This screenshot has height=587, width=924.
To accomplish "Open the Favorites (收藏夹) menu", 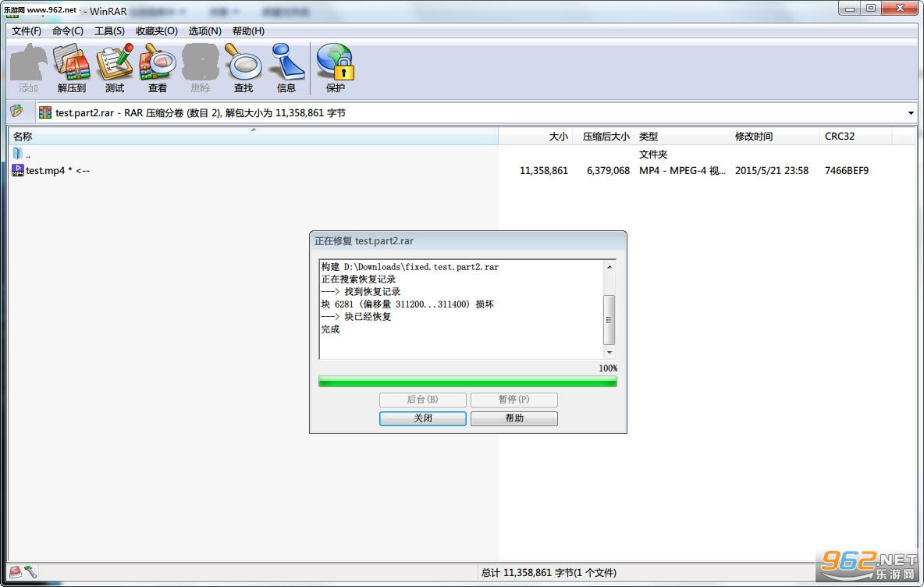I will pyautogui.click(x=157, y=31).
